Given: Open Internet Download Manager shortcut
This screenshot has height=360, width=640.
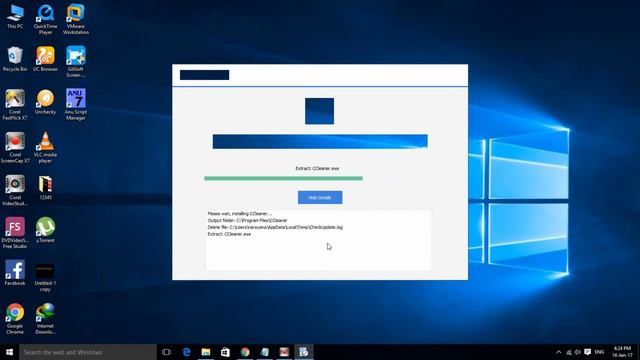Looking at the screenshot, I should coord(45,319).
